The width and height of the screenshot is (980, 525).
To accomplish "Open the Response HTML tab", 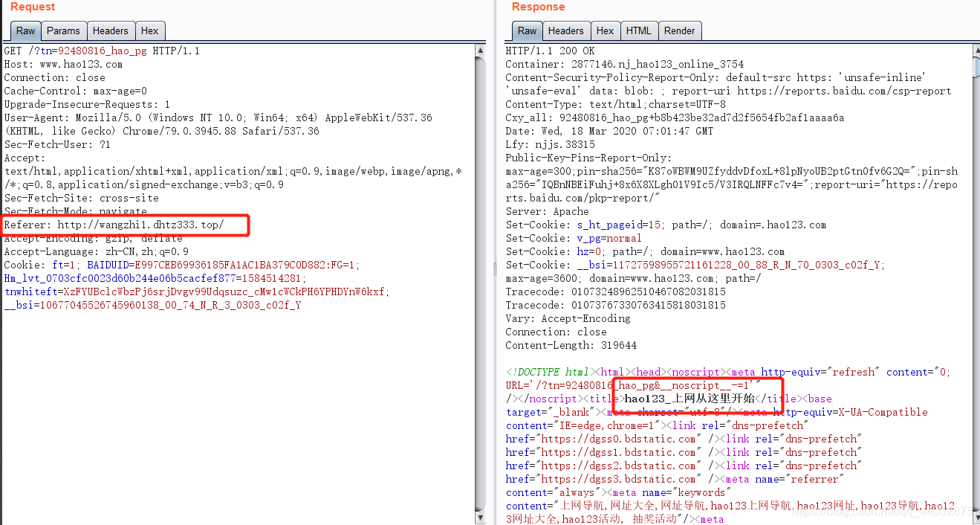I will (638, 30).
